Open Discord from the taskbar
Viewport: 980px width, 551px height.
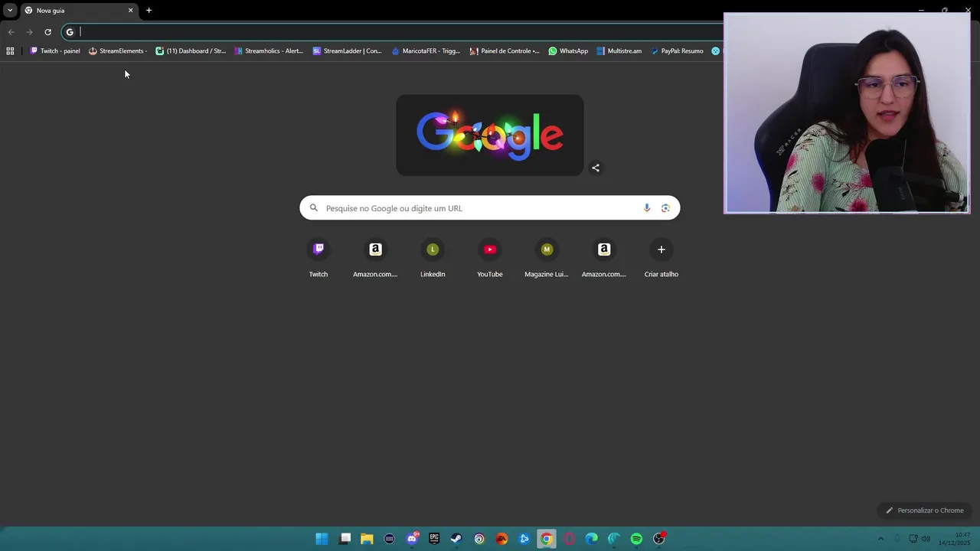412,539
